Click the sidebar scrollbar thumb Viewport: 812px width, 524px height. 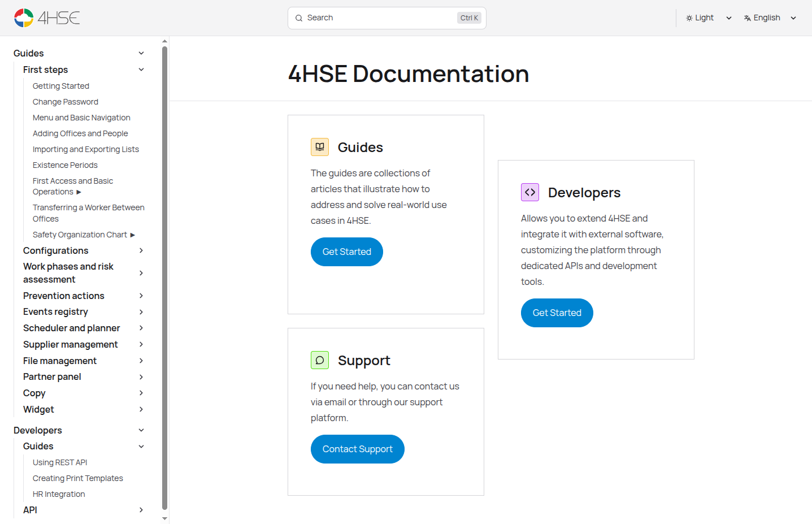[164, 278]
